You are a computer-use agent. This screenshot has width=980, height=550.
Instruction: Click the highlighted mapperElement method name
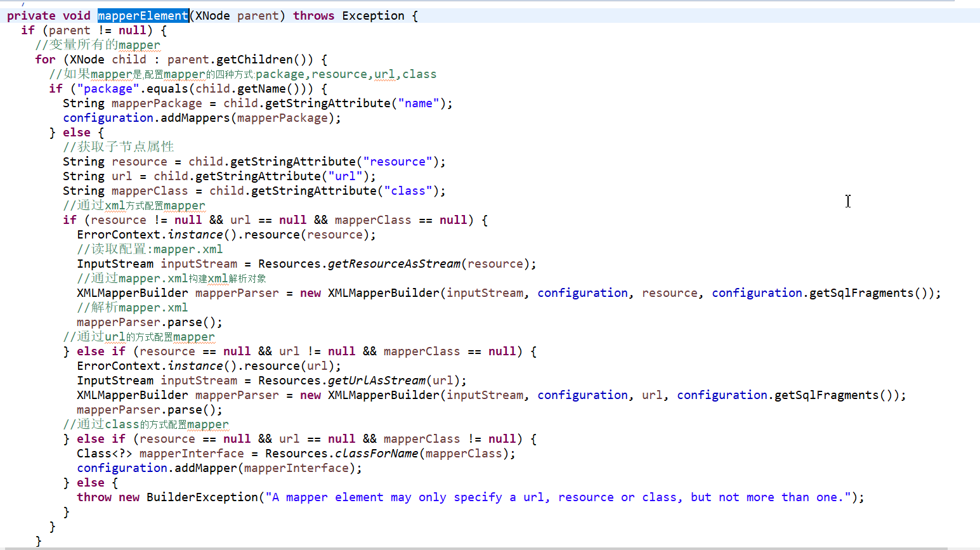[x=143, y=16]
